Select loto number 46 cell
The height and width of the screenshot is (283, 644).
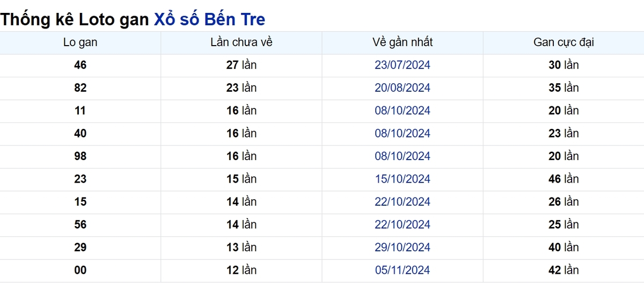click(x=80, y=66)
